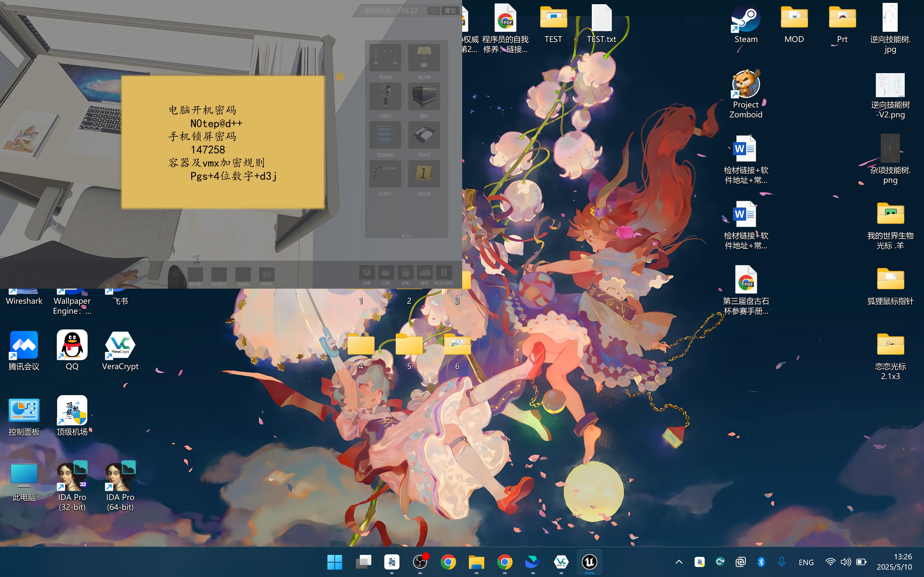The height and width of the screenshot is (577, 924).
Task: Open desktop folder named 6
Action: 457,351
